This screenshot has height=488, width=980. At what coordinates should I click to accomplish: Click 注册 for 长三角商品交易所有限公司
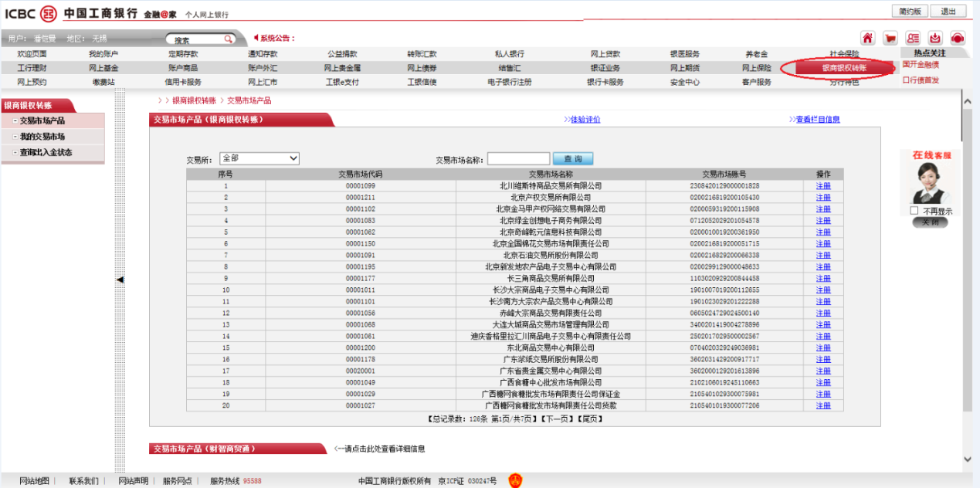pos(823,279)
